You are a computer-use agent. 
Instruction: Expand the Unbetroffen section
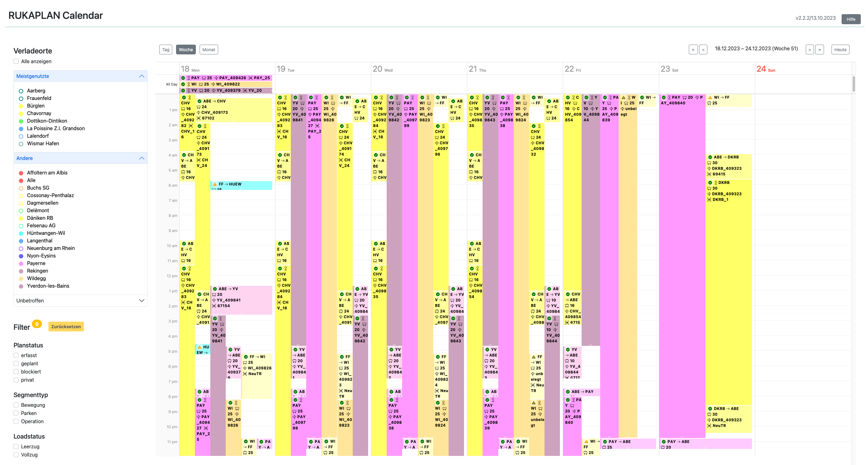pyautogui.click(x=141, y=301)
